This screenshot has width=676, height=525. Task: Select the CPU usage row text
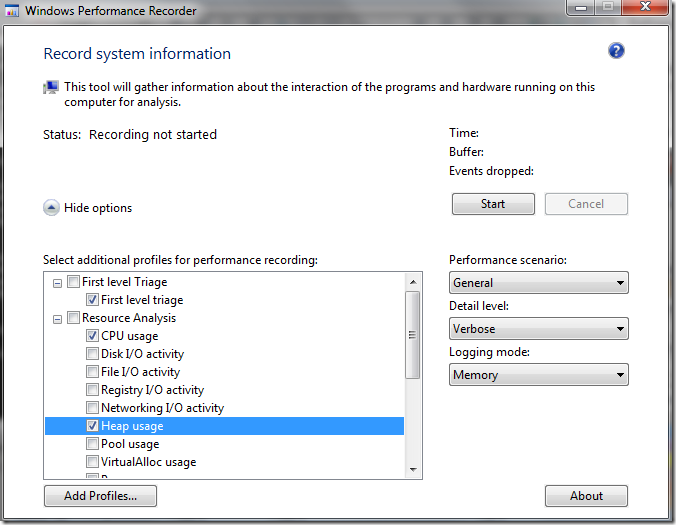click(130, 336)
